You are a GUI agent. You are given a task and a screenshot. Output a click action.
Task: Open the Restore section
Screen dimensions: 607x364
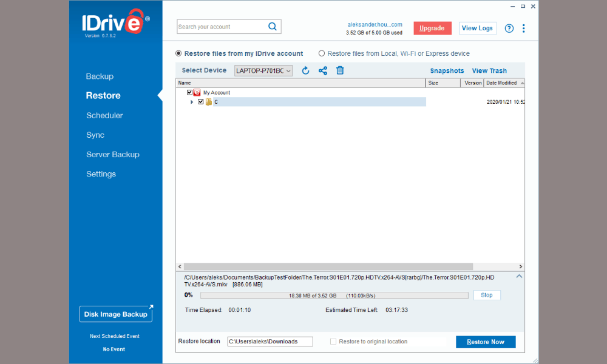103,95
